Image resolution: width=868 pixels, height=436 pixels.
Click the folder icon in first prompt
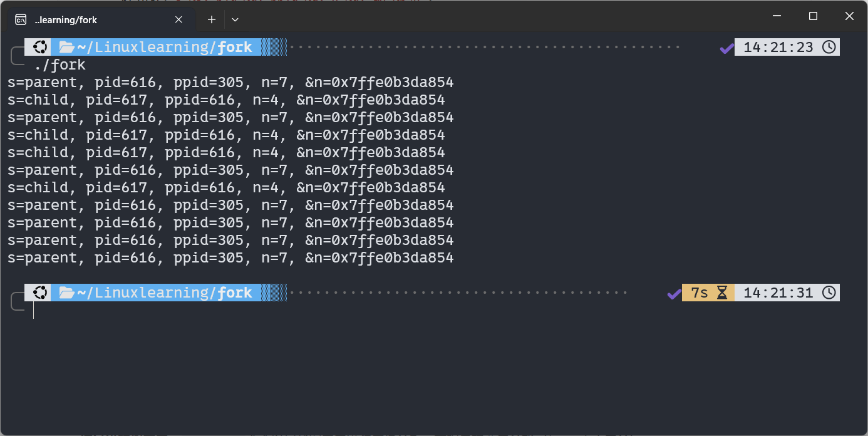coord(66,47)
